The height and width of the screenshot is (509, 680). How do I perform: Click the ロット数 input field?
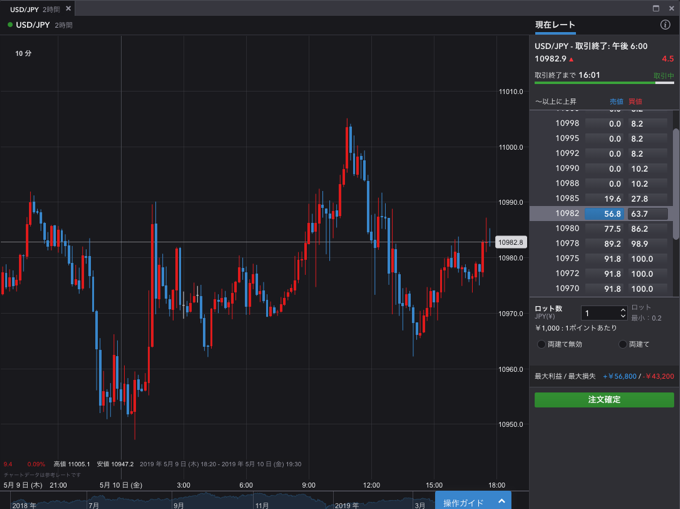tap(601, 313)
